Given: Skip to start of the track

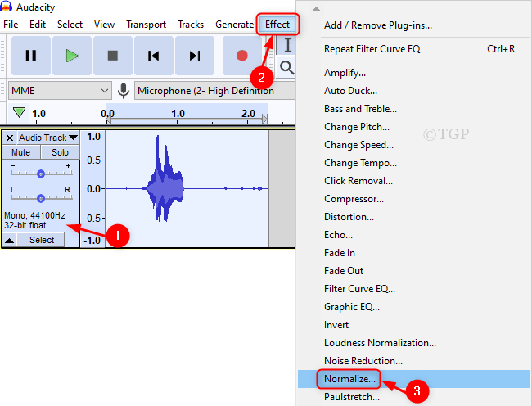Looking at the screenshot, I should coord(154,56).
